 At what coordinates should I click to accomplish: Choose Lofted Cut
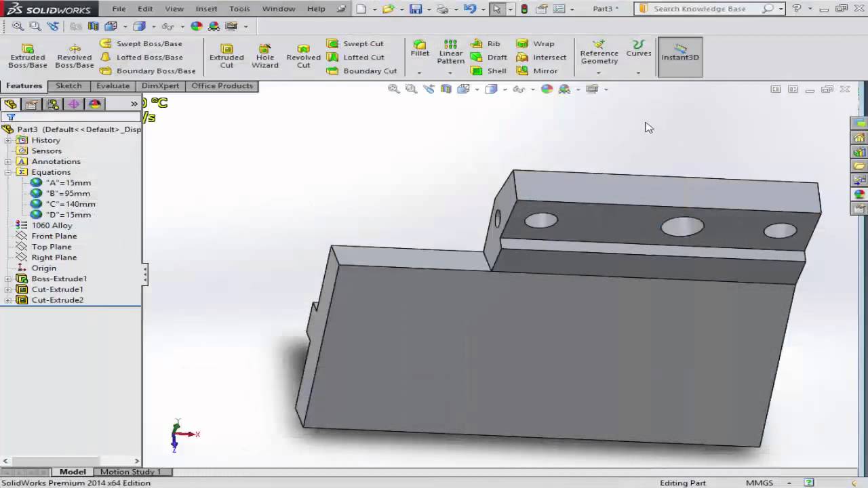[355, 57]
